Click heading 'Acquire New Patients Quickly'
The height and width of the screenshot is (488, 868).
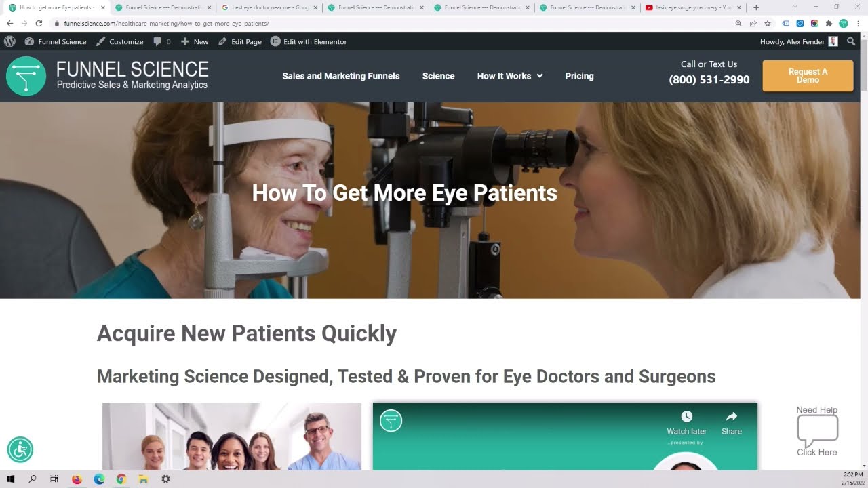coord(247,333)
